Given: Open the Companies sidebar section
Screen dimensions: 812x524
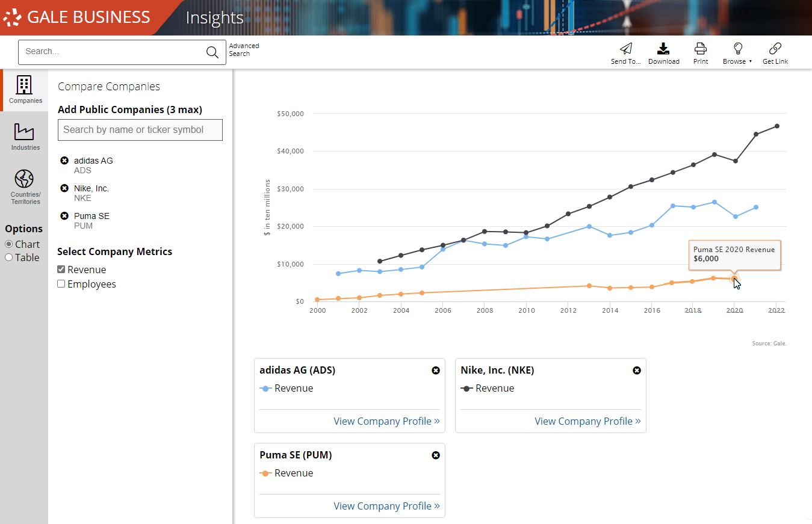Looking at the screenshot, I should point(25,90).
